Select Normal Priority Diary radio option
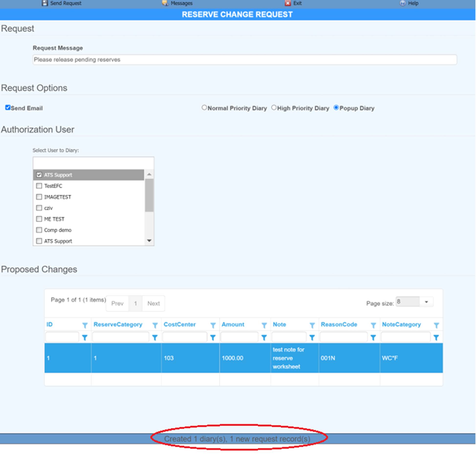Image resolution: width=476 pixels, height=456 pixels. click(x=204, y=107)
